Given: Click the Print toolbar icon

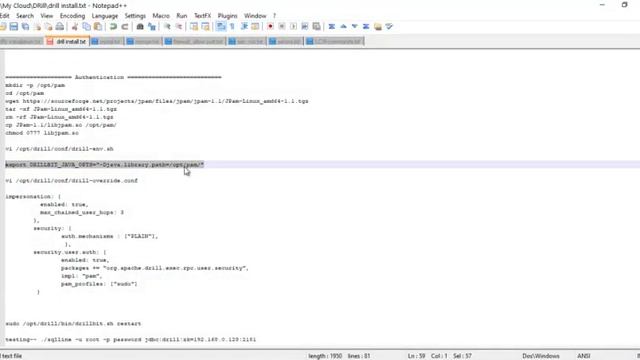Looking at the screenshot, I should [x=60, y=27].
